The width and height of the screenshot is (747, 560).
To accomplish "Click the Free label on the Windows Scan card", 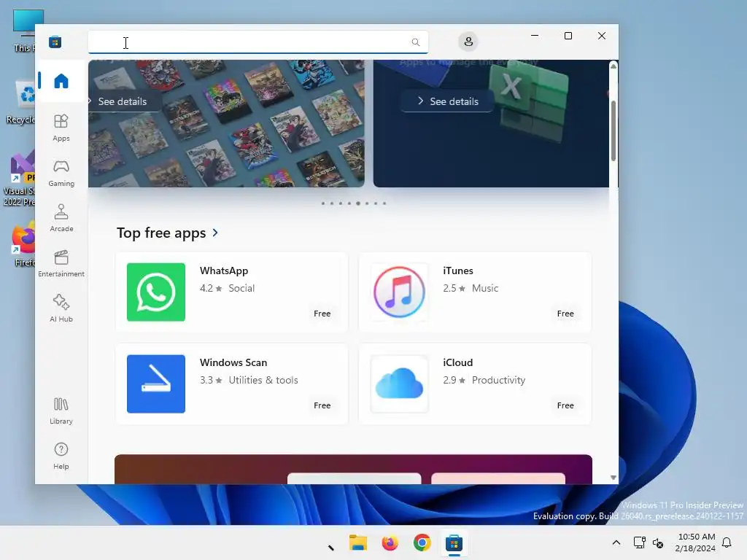I will click(322, 405).
